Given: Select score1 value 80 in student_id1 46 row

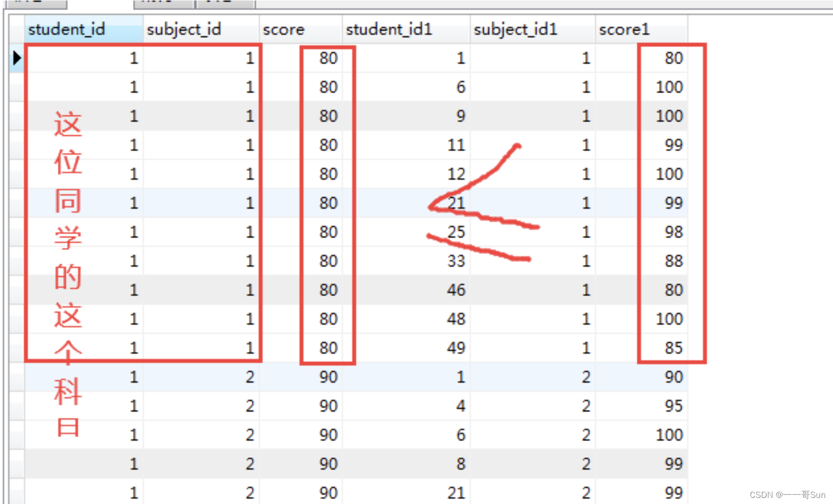Looking at the screenshot, I should 641,290.
